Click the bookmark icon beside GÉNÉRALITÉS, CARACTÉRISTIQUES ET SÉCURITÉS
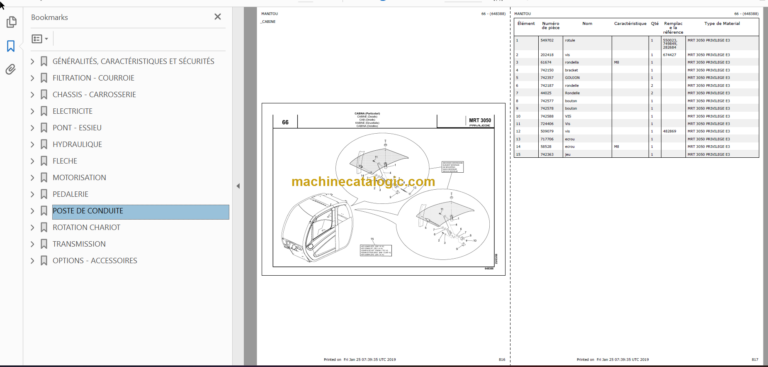The width and height of the screenshot is (768, 367). pos(44,61)
